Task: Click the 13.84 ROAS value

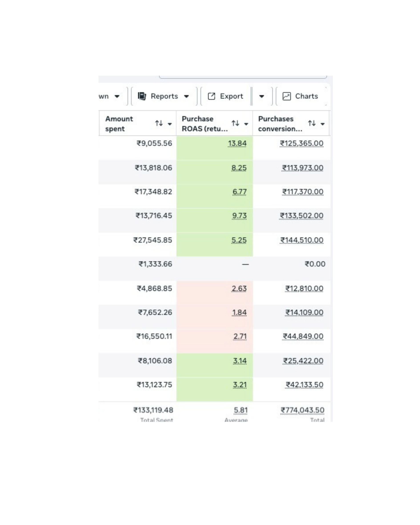Action: [x=237, y=144]
